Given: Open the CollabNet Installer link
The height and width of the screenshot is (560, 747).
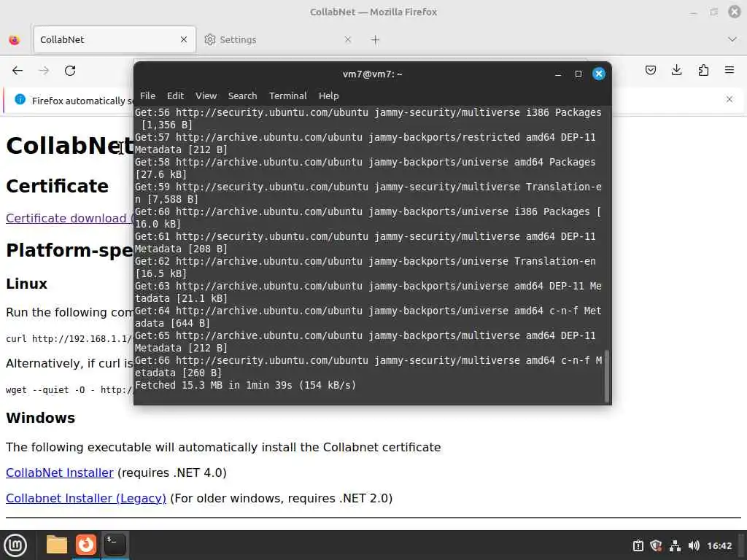Looking at the screenshot, I should 60,472.
